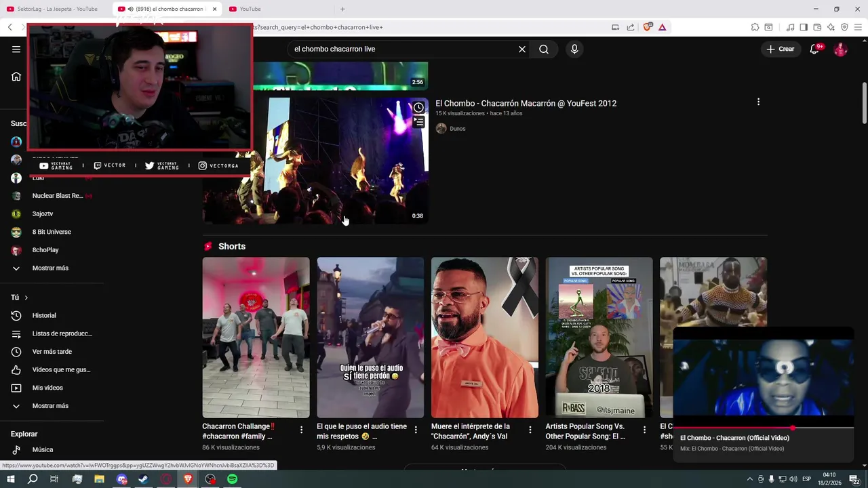Click the Crear button
This screenshot has height=488, width=868.
click(x=781, y=49)
